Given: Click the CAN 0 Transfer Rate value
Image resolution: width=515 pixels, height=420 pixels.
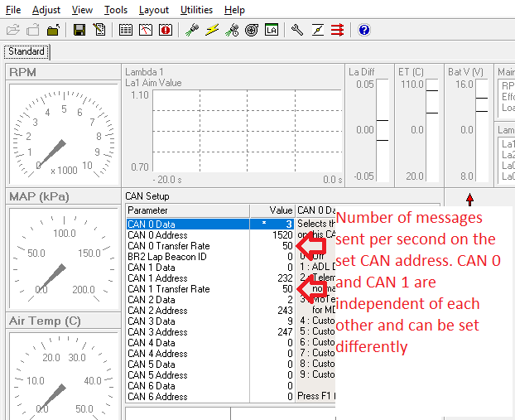Looking at the screenshot, I should (x=286, y=246).
